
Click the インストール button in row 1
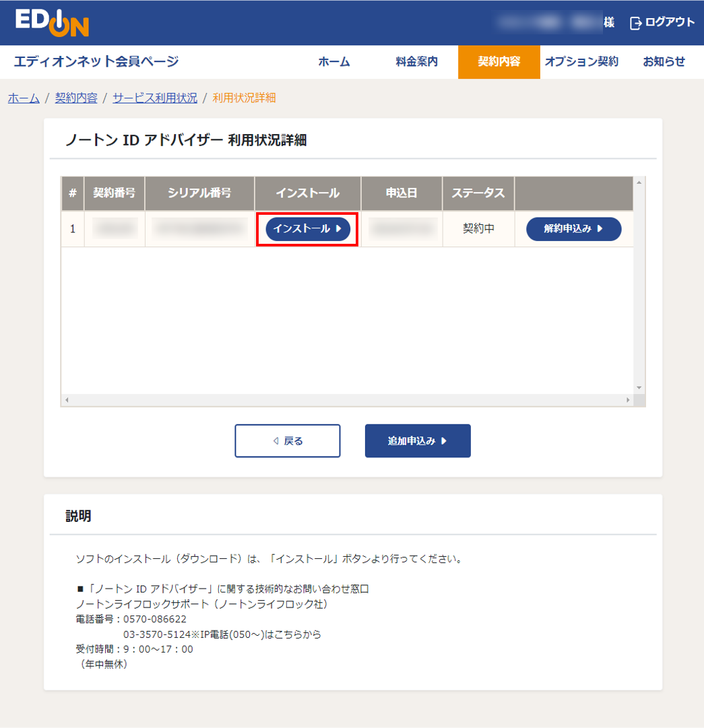[308, 229]
